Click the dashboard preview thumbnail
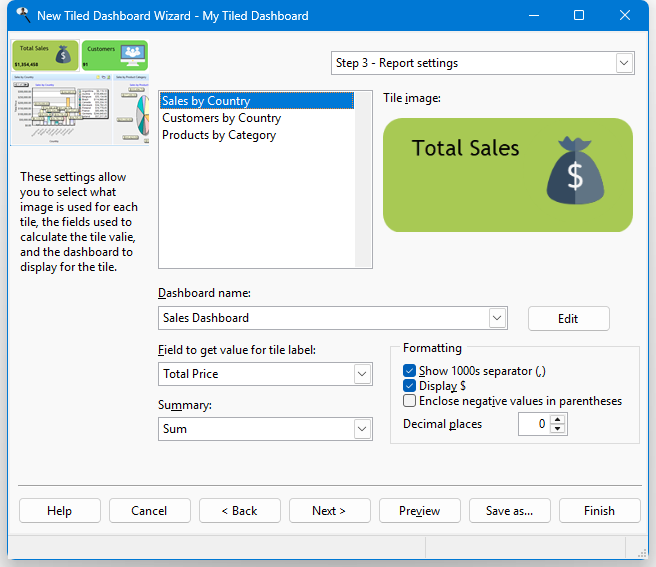The width and height of the screenshot is (656, 567). click(x=80, y=108)
